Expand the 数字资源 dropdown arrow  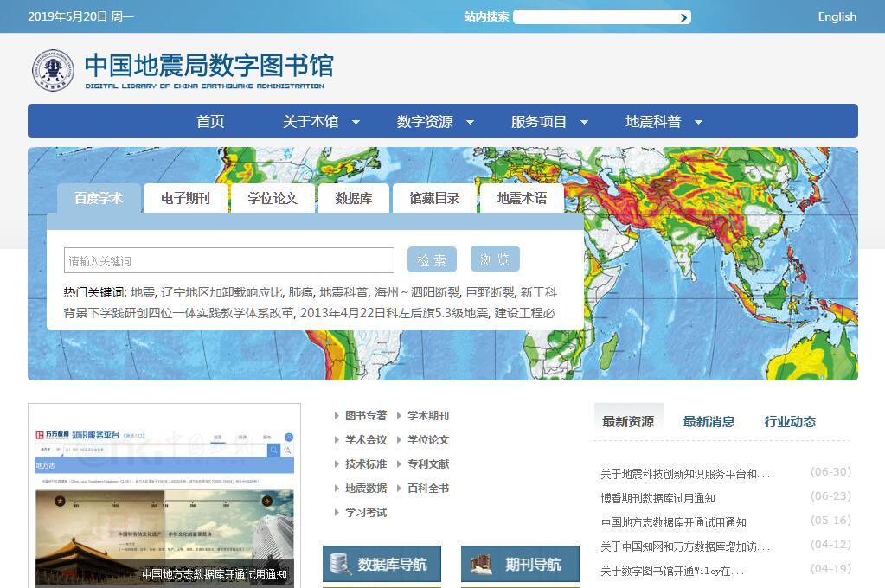pyautogui.click(x=470, y=122)
